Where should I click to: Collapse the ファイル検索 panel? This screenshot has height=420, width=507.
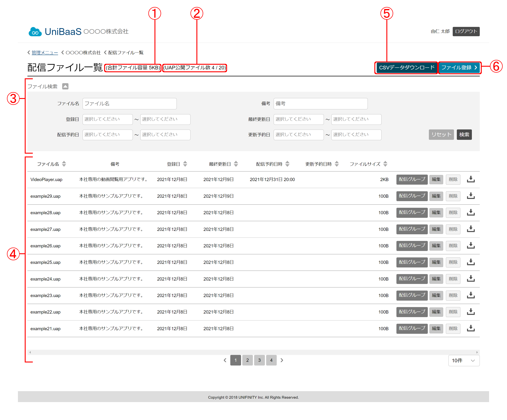pos(65,86)
